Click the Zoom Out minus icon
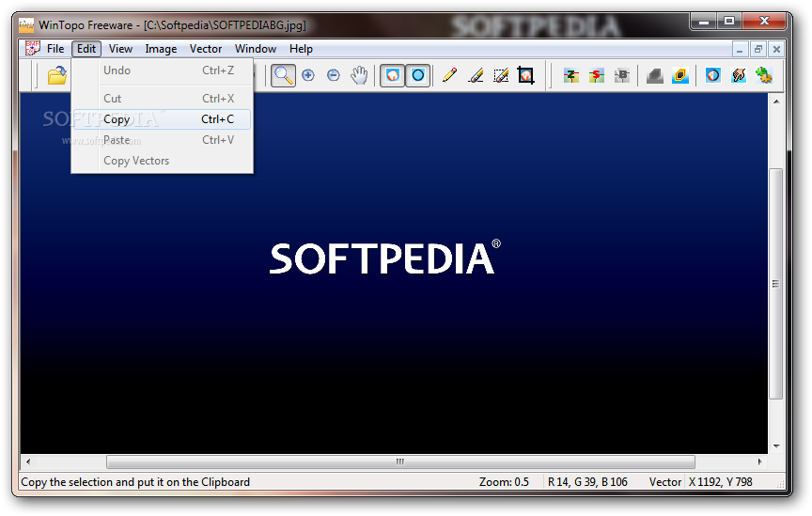Viewport: 812px width, 516px height. [x=334, y=75]
